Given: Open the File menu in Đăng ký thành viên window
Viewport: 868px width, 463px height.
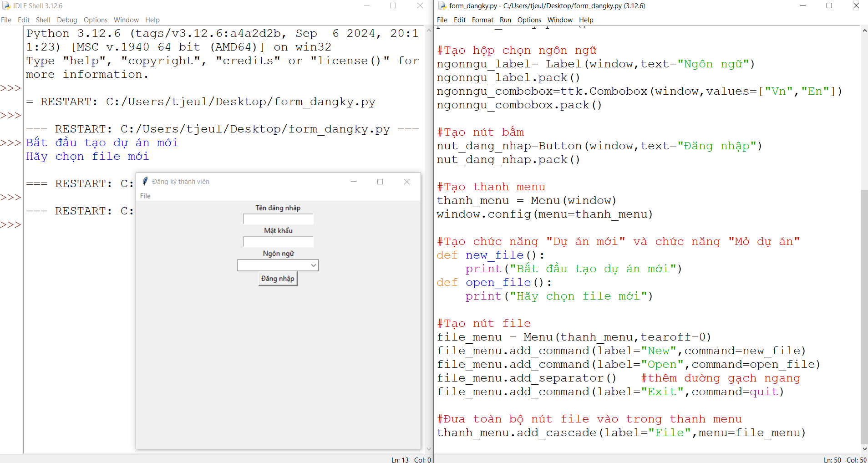Looking at the screenshot, I should click(145, 196).
